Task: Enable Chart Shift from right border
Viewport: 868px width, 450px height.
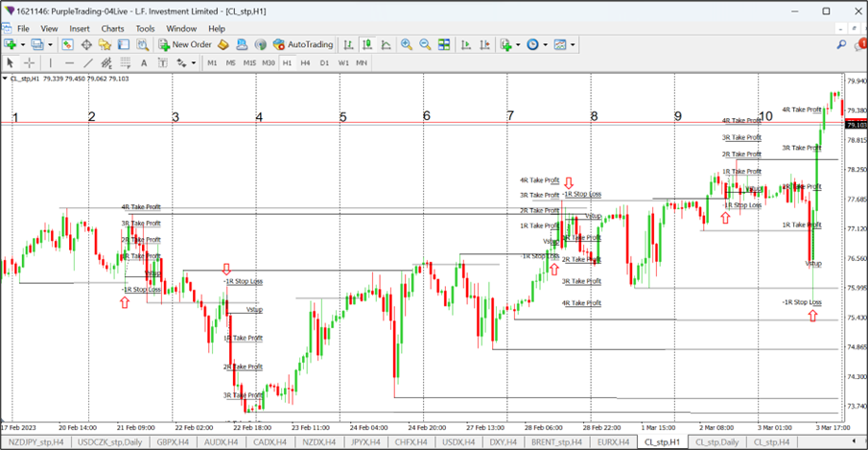Action: pos(485,44)
